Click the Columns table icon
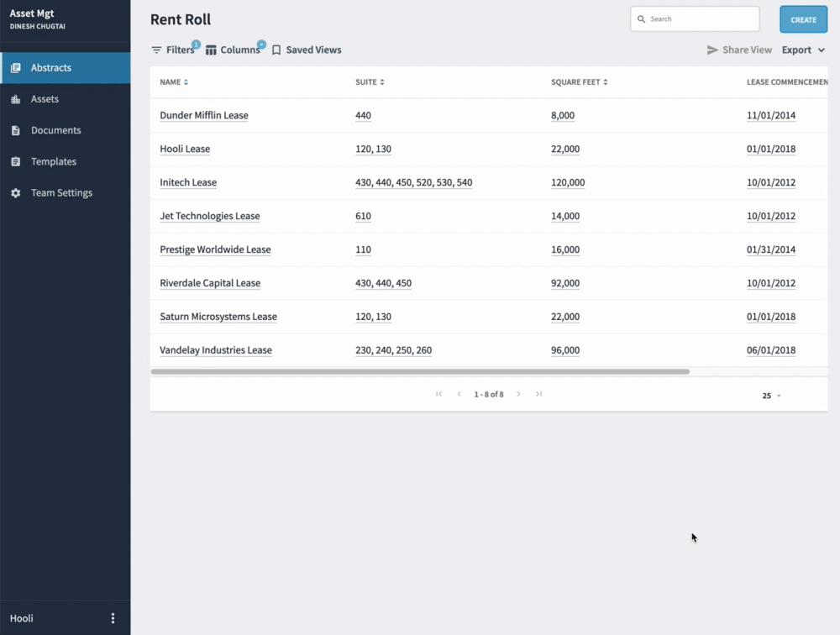Image resolution: width=840 pixels, height=635 pixels. point(211,50)
